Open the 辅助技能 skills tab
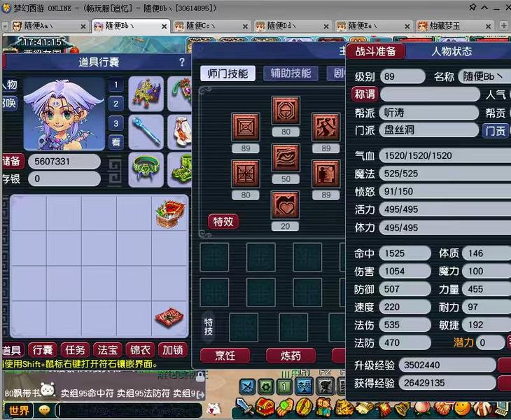 click(x=290, y=73)
